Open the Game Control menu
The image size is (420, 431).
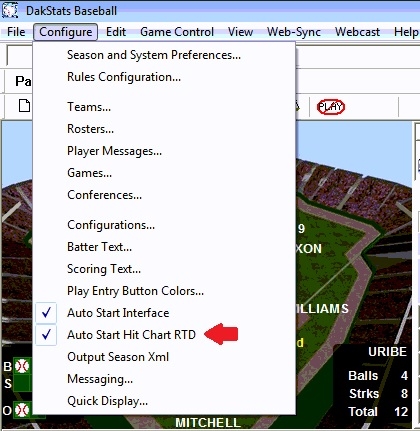tap(177, 32)
